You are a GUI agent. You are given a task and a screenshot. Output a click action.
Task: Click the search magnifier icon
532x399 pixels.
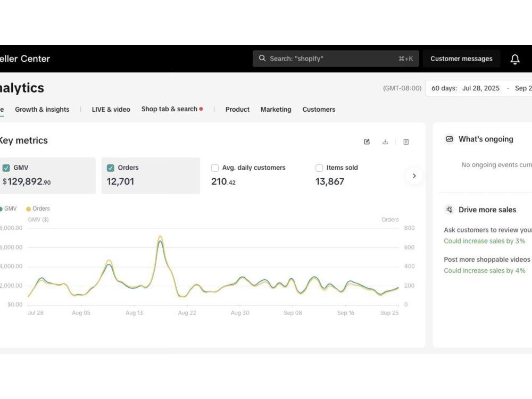(x=262, y=59)
